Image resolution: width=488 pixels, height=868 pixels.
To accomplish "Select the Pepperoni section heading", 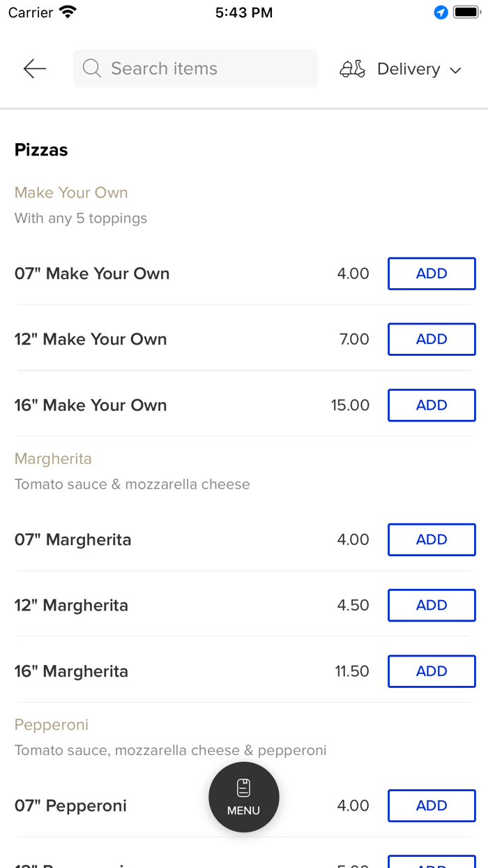I will click(x=52, y=725).
